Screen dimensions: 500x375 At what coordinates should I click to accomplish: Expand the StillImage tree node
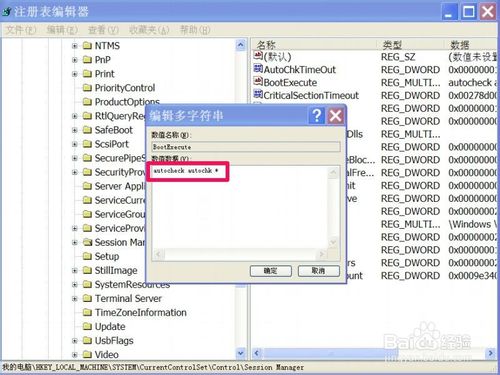(x=75, y=270)
